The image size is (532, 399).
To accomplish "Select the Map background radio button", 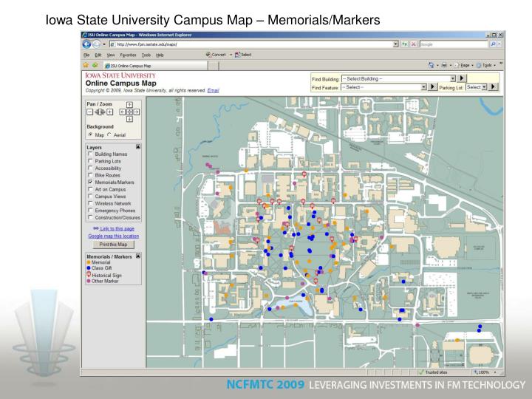I will [x=90, y=134].
